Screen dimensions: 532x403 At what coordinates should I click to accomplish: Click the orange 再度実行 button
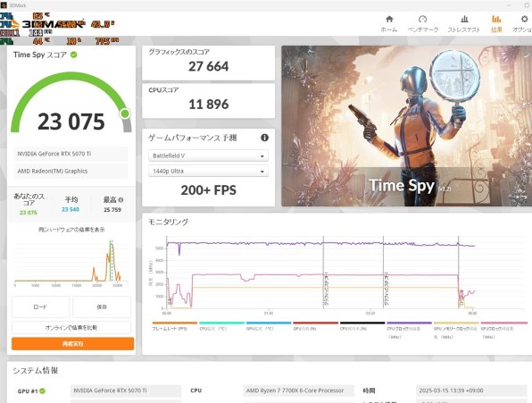72,344
